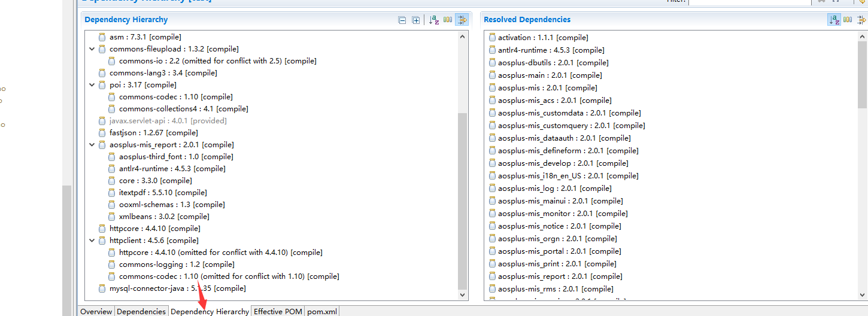Collapse the aosplus-mis_report node
This screenshot has height=316, width=868.
tap(92, 145)
